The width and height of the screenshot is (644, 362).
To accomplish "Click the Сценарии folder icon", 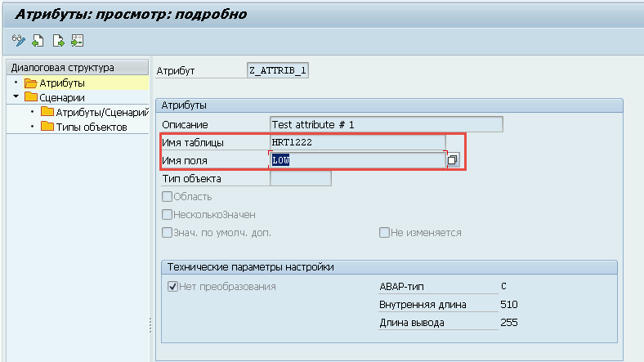I will 31,98.
